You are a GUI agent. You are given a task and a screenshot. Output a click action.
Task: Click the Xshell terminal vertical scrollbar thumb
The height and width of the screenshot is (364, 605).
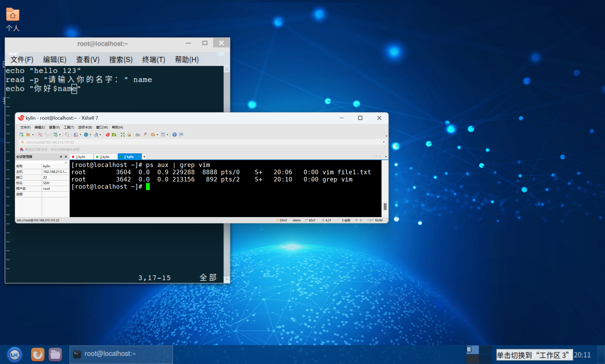385,207
